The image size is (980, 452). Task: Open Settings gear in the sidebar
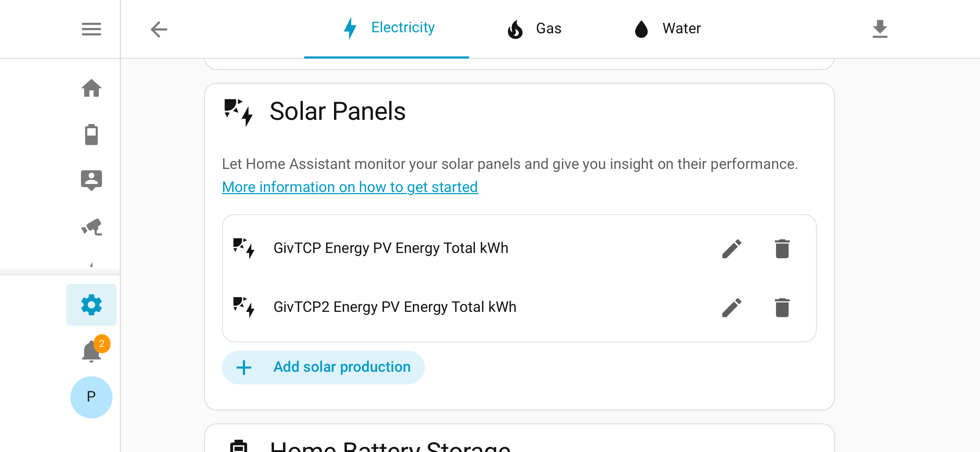click(91, 305)
